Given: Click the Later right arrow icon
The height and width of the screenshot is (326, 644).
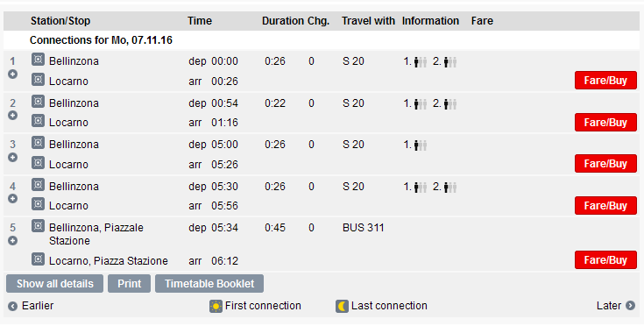Looking at the screenshot, I should click(630, 306).
